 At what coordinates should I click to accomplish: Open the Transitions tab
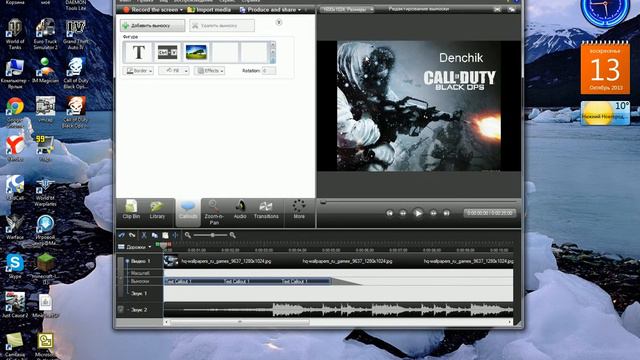tap(266, 210)
